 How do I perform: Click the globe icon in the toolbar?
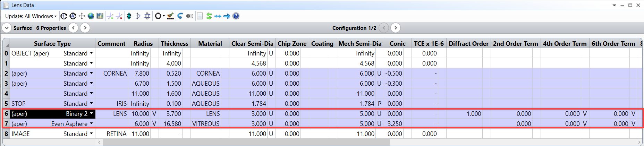(91, 16)
